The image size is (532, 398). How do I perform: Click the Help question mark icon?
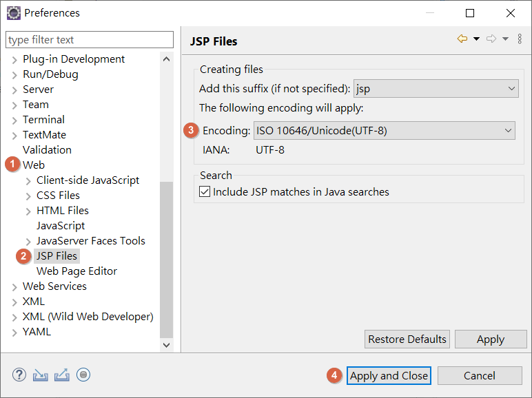[19, 375]
